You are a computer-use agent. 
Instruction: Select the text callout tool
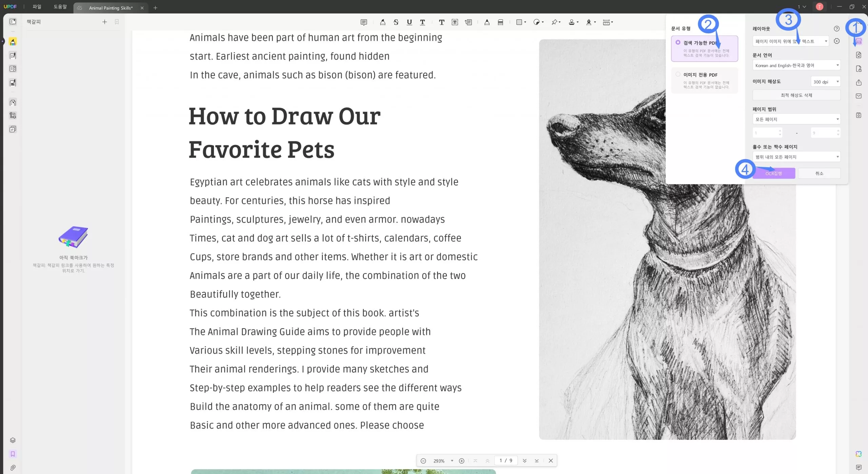(x=468, y=22)
